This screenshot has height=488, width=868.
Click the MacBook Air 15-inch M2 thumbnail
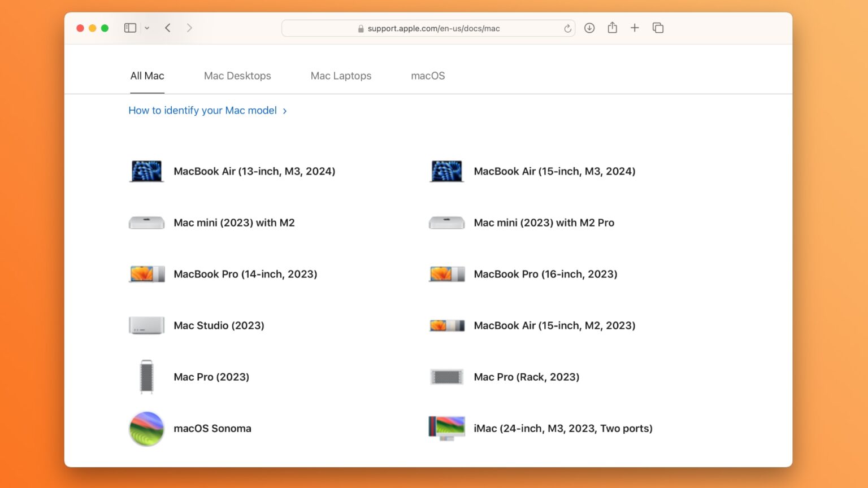446,325
